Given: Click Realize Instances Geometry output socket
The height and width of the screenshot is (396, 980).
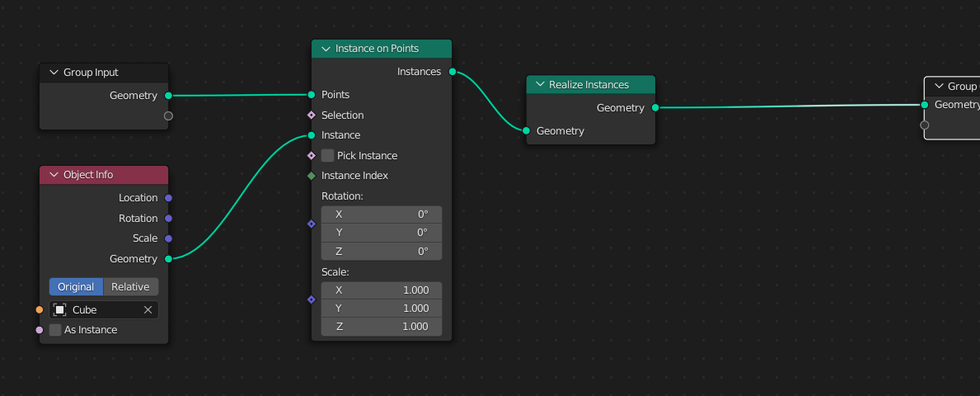Looking at the screenshot, I should pos(655,107).
